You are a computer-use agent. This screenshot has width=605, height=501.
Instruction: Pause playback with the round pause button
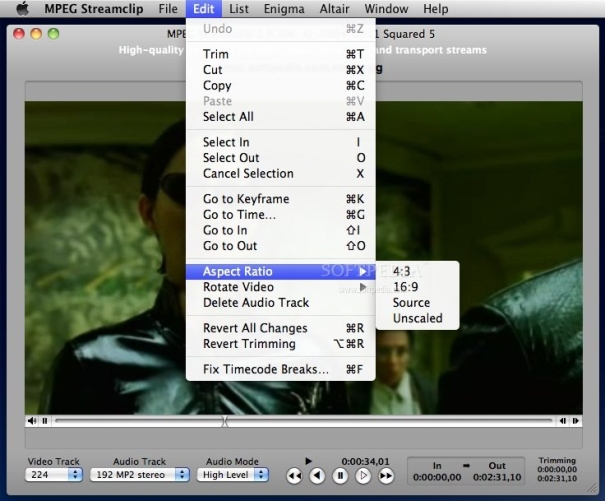coord(340,476)
